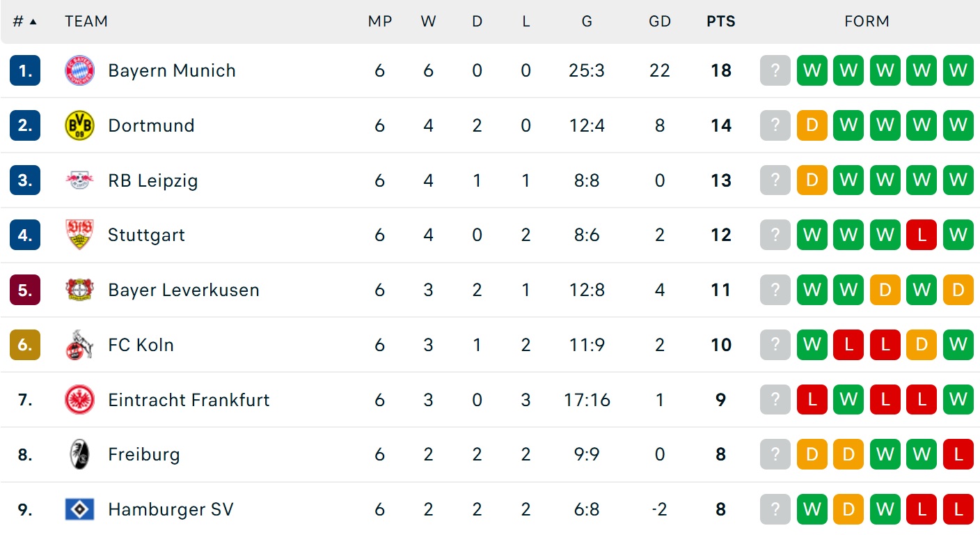Click the Hamburger SV diamond logo
The width and height of the screenshot is (980, 535).
coord(79,510)
